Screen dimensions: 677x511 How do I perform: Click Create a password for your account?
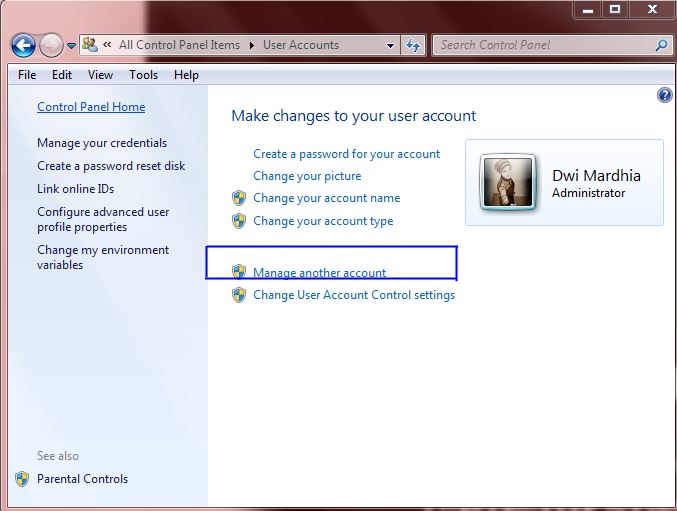pyautogui.click(x=346, y=154)
